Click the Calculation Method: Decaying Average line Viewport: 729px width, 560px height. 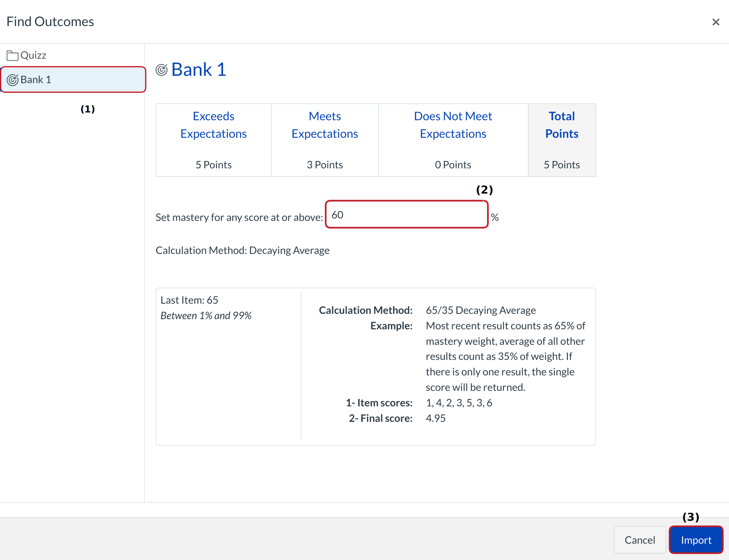(242, 251)
